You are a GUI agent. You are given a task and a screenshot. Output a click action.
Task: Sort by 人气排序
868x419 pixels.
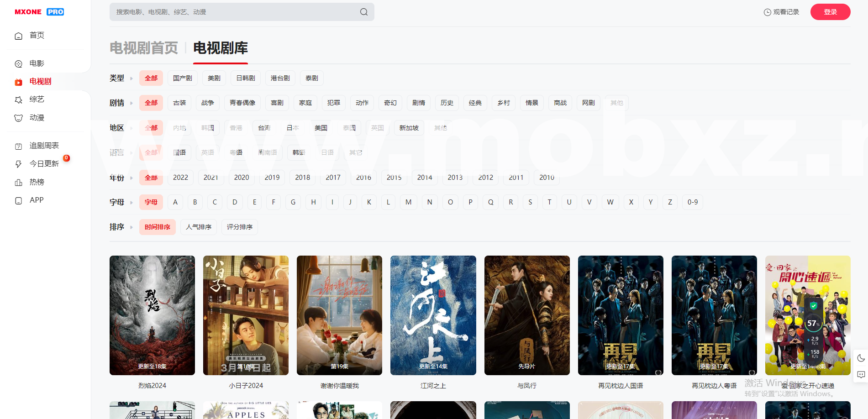pyautogui.click(x=199, y=227)
